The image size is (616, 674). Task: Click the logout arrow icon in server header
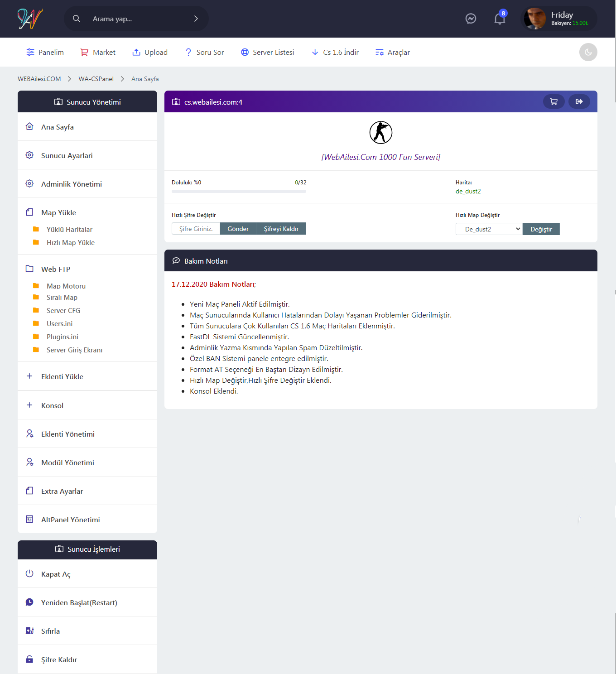tap(579, 101)
